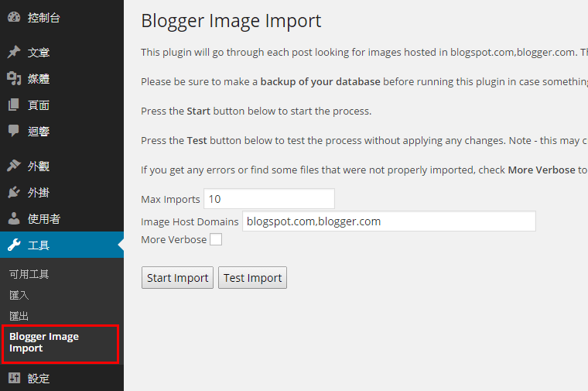The width and height of the screenshot is (588, 391).
Task: Open the 匯入 submenu link
Action: tap(19, 295)
